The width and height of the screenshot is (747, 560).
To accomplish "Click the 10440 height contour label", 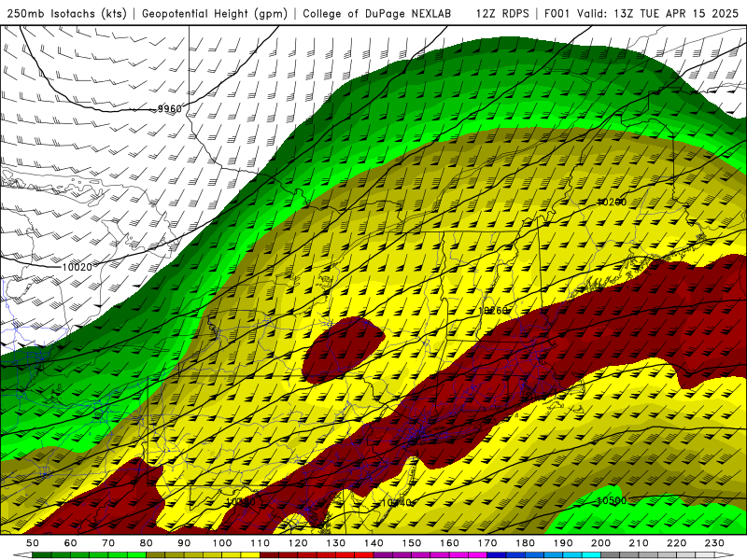I will click(396, 502).
